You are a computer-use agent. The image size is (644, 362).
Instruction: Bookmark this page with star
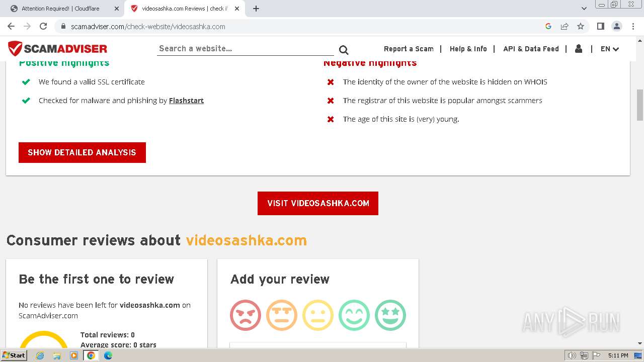coord(581,26)
